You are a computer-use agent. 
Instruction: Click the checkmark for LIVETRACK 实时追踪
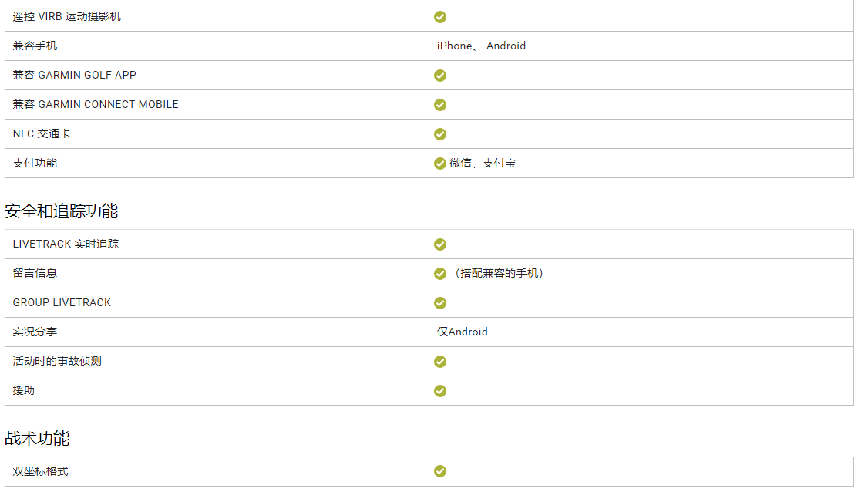click(x=440, y=244)
